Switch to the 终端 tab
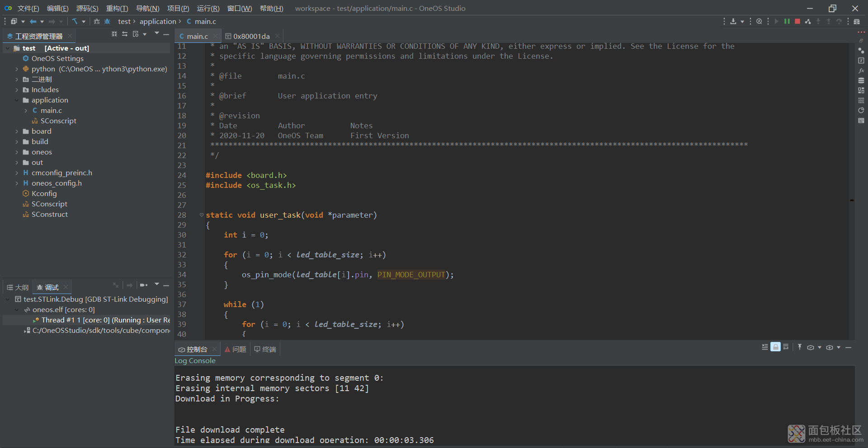868x448 pixels. (265, 349)
